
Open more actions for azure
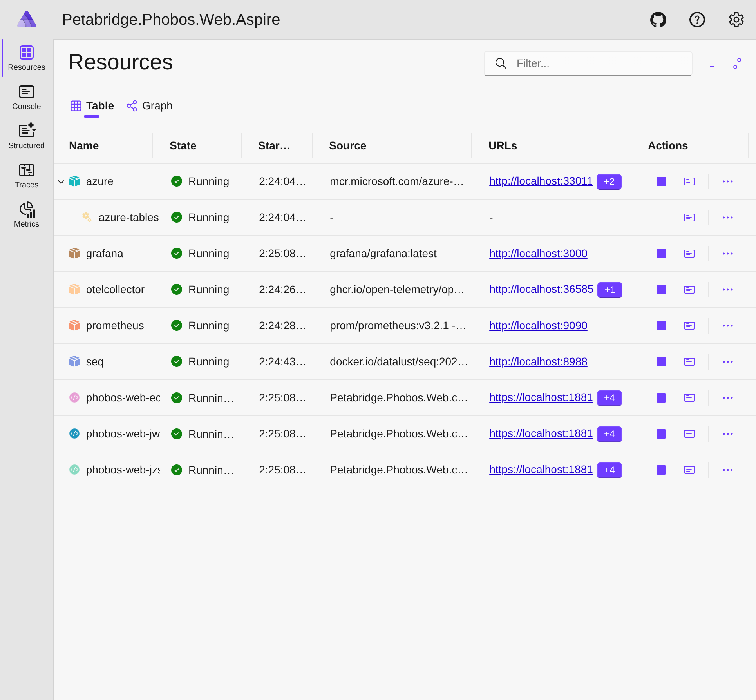(x=728, y=181)
